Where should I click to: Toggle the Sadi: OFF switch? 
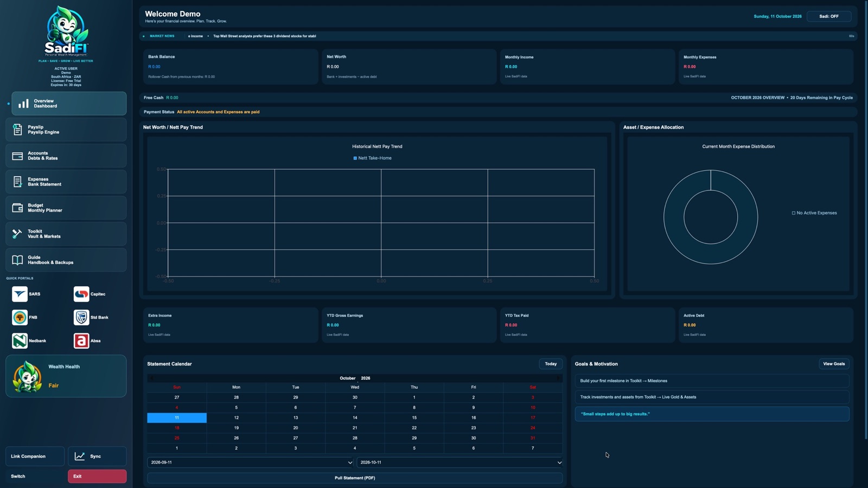(828, 16)
